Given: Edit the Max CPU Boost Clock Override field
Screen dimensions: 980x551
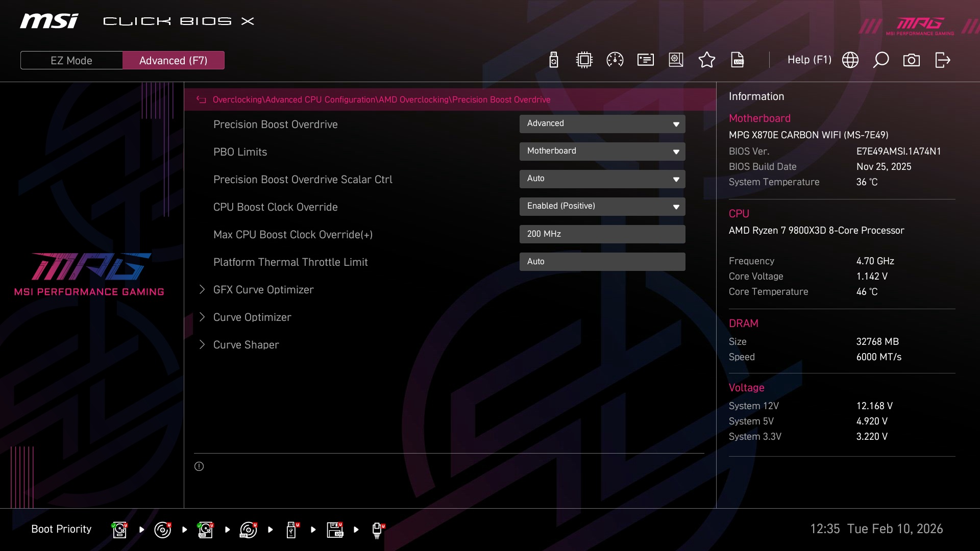Looking at the screenshot, I should 602,234.
